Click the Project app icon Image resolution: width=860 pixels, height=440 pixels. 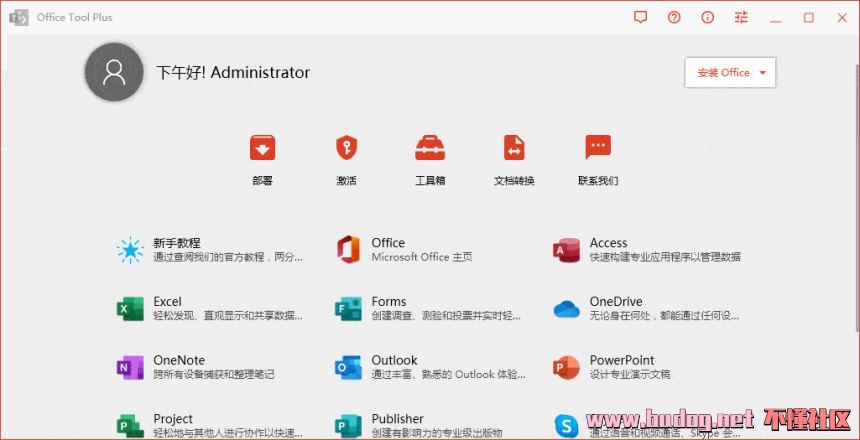tap(130, 426)
